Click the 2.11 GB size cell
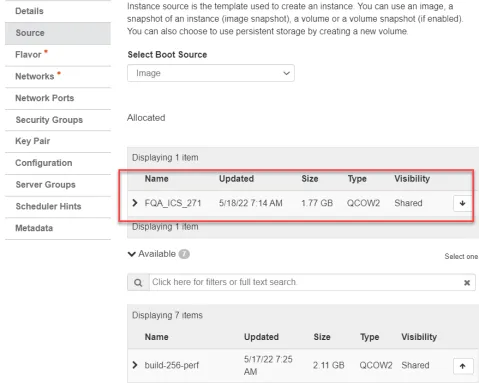The width and height of the screenshot is (479, 383). point(329,365)
